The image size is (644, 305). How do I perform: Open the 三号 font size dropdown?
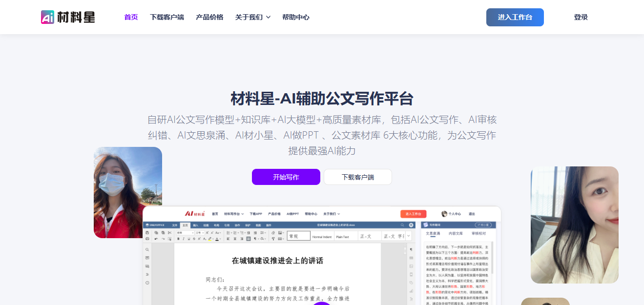200,233
